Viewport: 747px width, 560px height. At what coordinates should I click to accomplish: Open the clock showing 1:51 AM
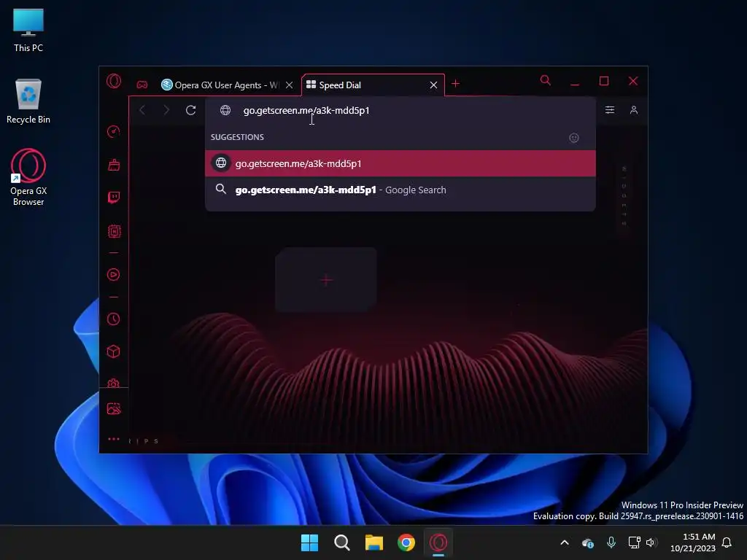[693, 542]
